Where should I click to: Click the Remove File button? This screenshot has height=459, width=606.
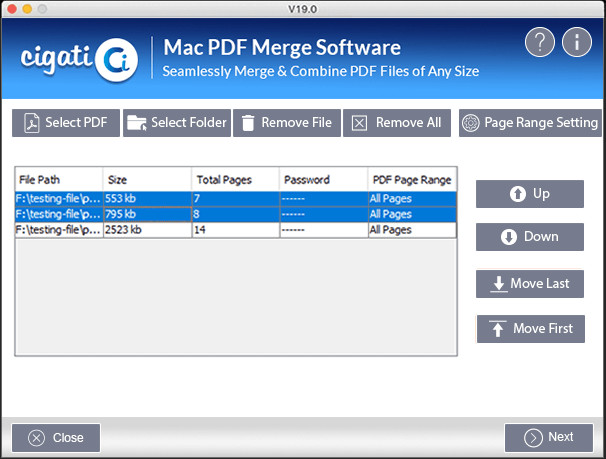click(287, 123)
